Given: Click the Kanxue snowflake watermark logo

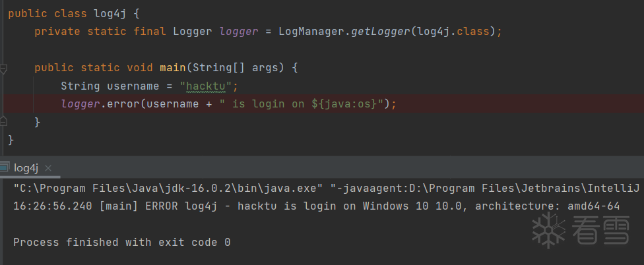Looking at the screenshot, I should pos(549,229).
